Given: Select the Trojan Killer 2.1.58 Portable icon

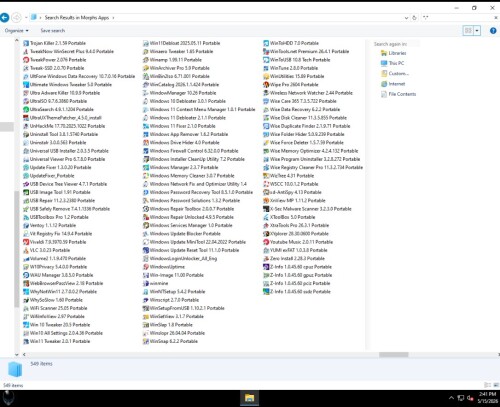Looking at the screenshot, I should click(26, 43).
